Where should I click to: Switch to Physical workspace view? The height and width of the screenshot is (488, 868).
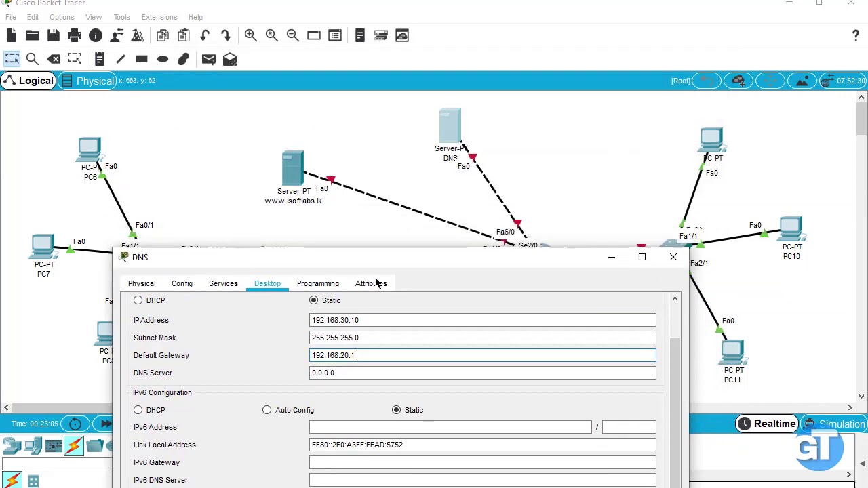[x=88, y=81]
